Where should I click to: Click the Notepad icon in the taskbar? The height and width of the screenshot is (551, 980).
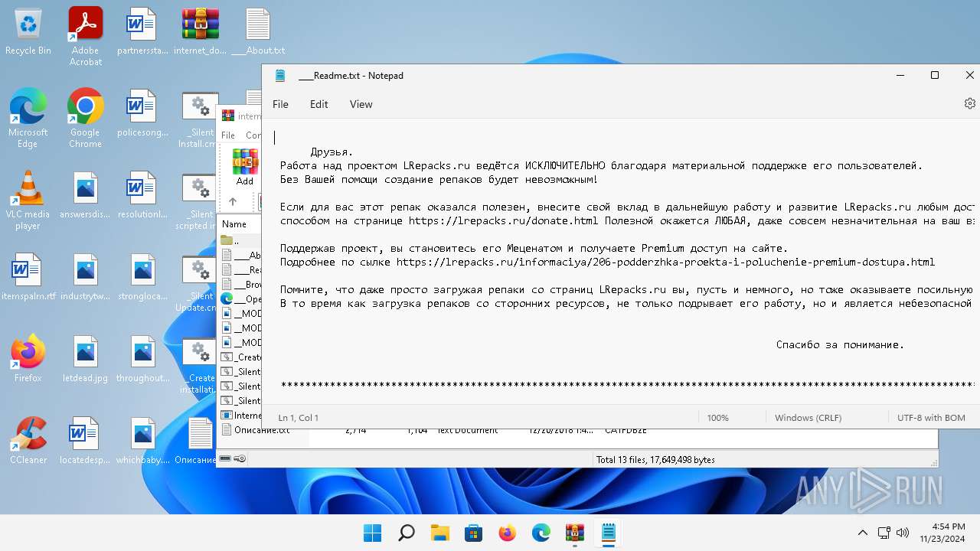(609, 533)
